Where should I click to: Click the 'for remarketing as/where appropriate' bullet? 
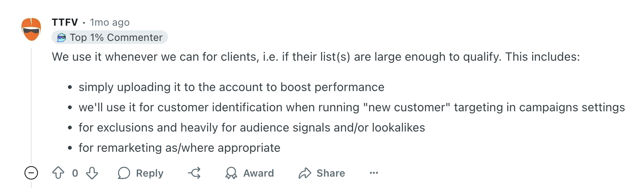179,148
